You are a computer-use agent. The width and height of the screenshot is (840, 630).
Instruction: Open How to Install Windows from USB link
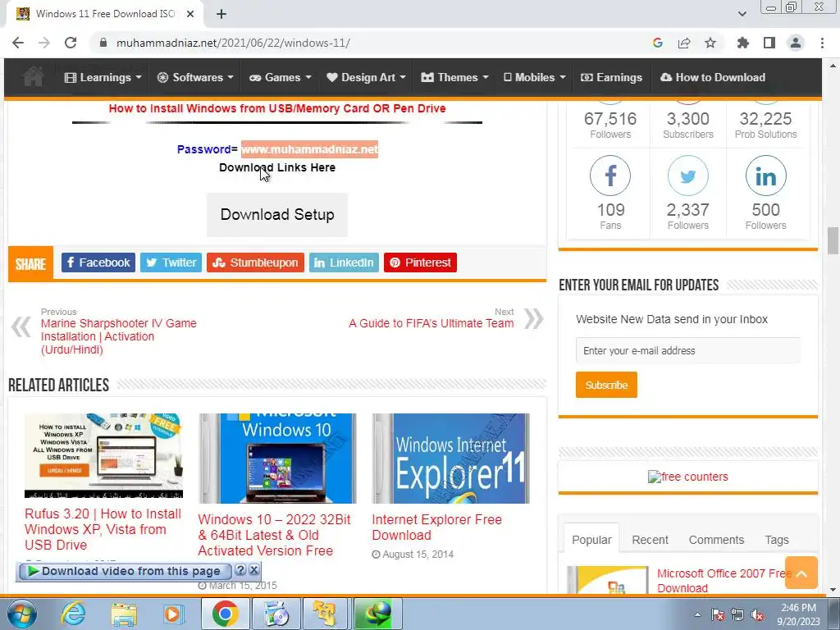pos(277,108)
